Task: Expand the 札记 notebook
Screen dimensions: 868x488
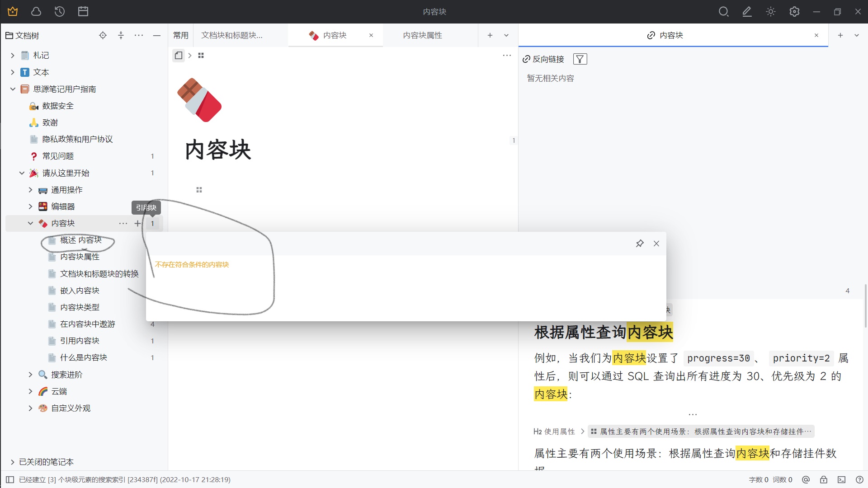Action: (x=13, y=56)
